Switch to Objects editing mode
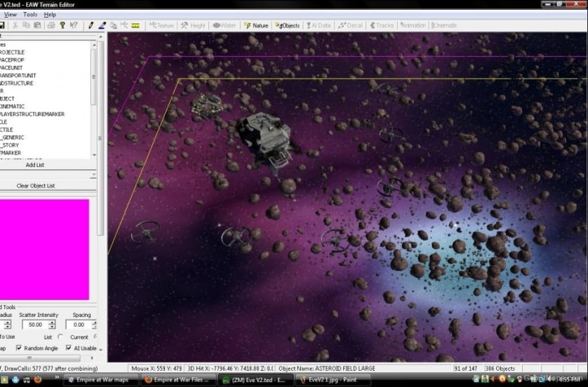 click(288, 25)
